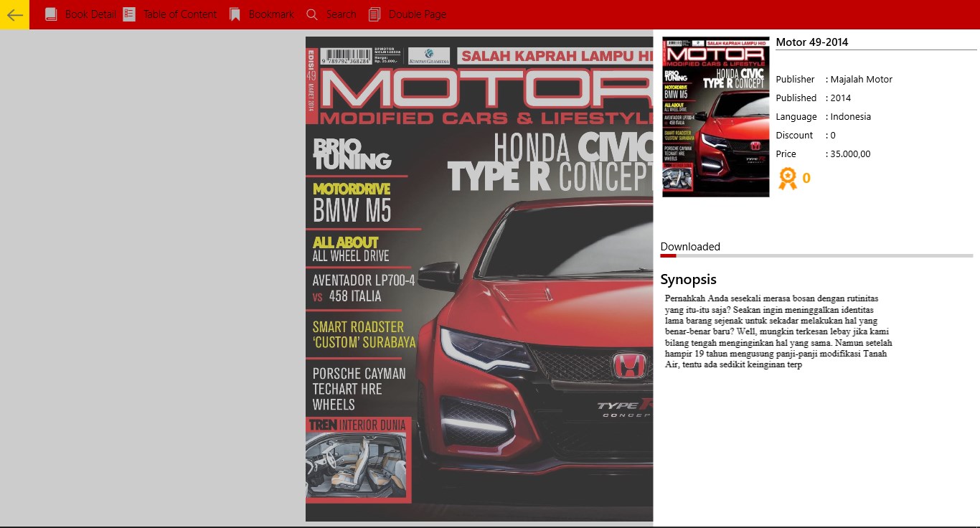This screenshot has width=980, height=528.
Task: Click the Aventador LP700-4 vs 458 Italia headline
Action: (363, 288)
